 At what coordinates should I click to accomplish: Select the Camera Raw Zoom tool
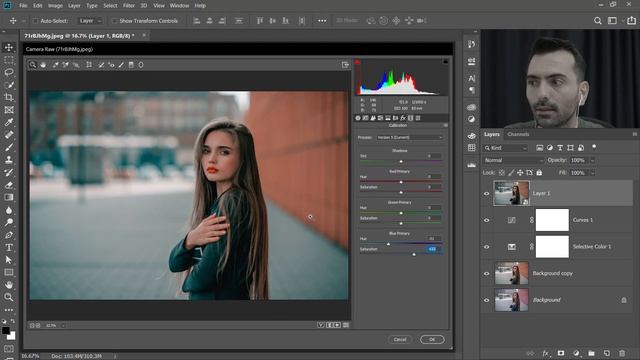33,65
